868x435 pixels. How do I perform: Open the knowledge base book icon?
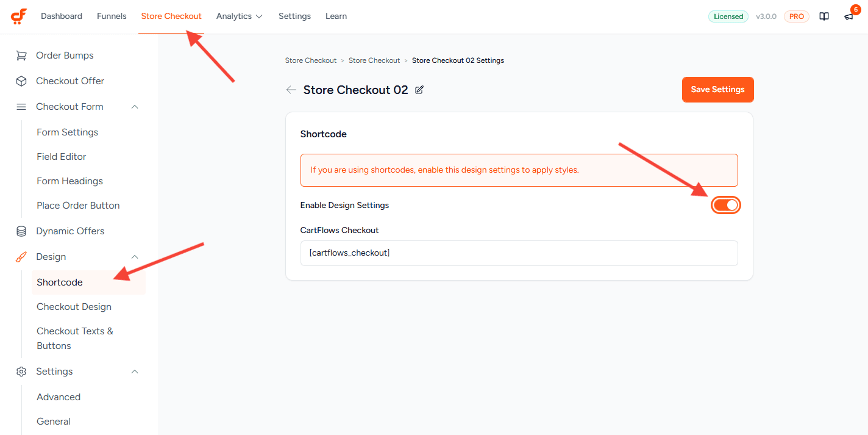[824, 16]
